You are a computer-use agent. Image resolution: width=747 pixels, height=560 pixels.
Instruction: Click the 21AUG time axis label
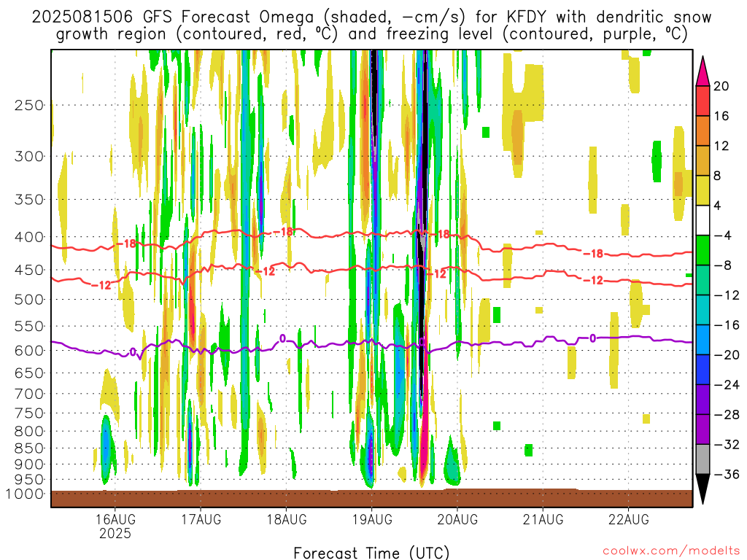(543, 519)
